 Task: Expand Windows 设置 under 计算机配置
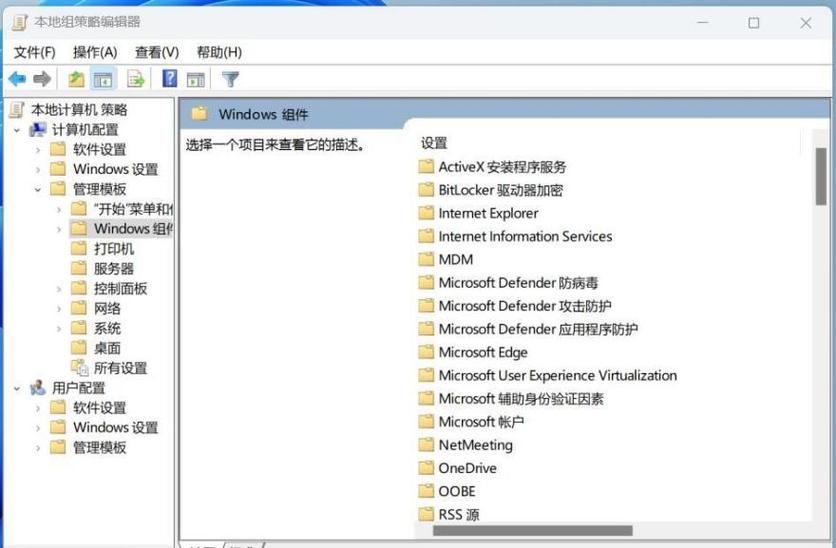(37, 170)
